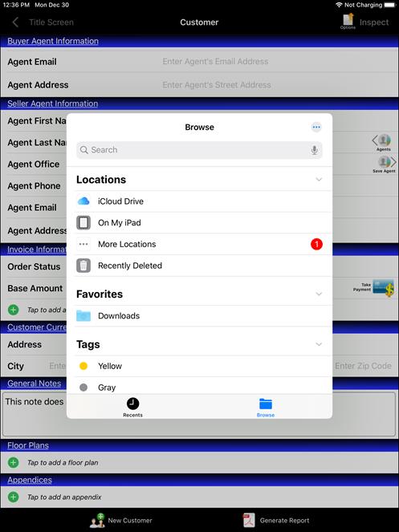Viewport: 399px width, 532px height.
Task: Open the Options icon in header
Action: tap(348, 22)
